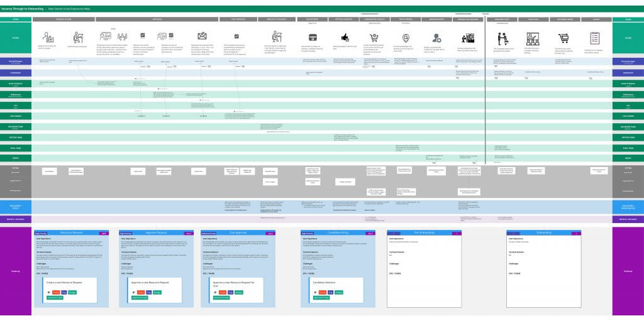Open the Approve Request roadmap card header
Screen dimensions: 644x321
pyautogui.click(x=156, y=233)
